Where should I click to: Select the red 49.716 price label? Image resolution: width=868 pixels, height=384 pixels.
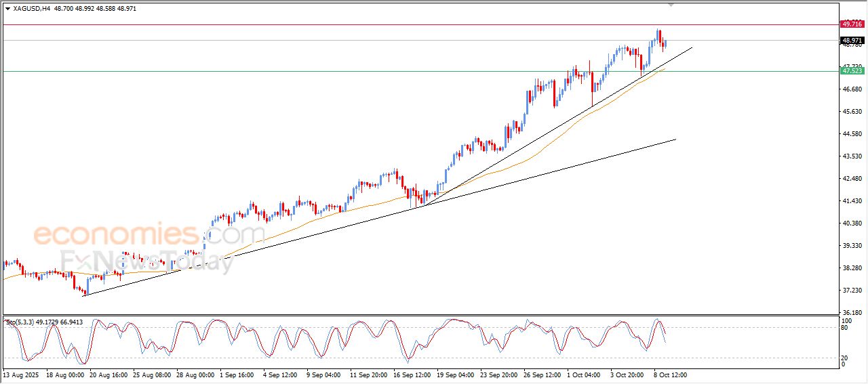click(852, 24)
